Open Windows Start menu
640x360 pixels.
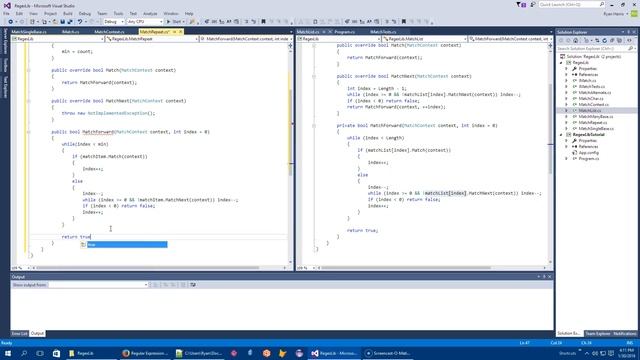tap(8, 353)
